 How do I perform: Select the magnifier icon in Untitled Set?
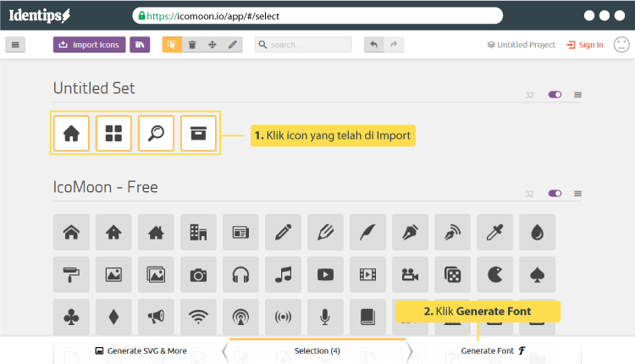[156, 133]
